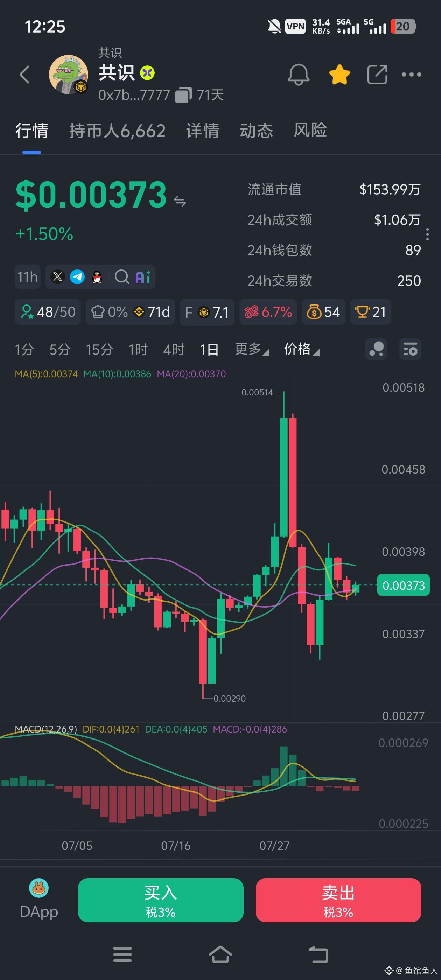
Task: Open the AI analysis icon
Action: coord(143,276)
